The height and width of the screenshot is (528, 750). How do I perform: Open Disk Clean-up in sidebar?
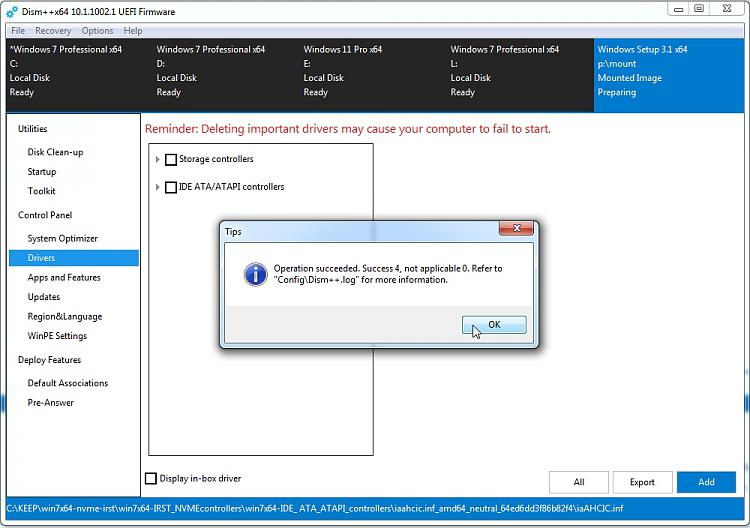click(x=55, y=152)
